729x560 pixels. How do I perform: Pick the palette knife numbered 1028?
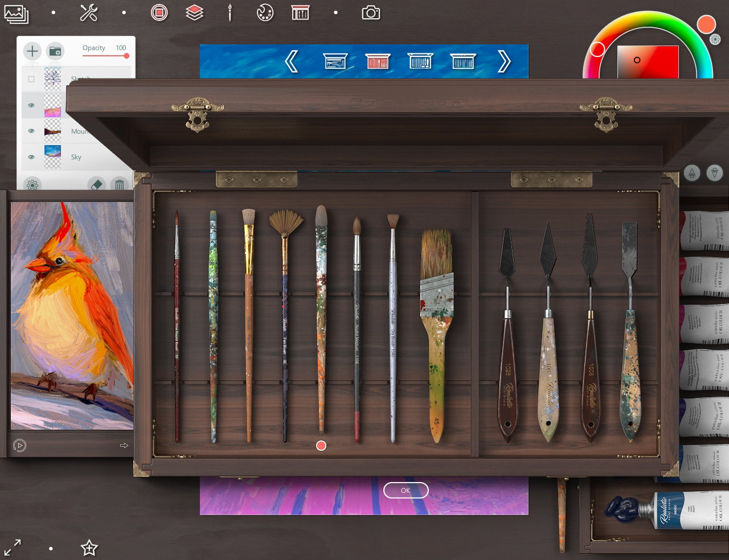point(507,335)
